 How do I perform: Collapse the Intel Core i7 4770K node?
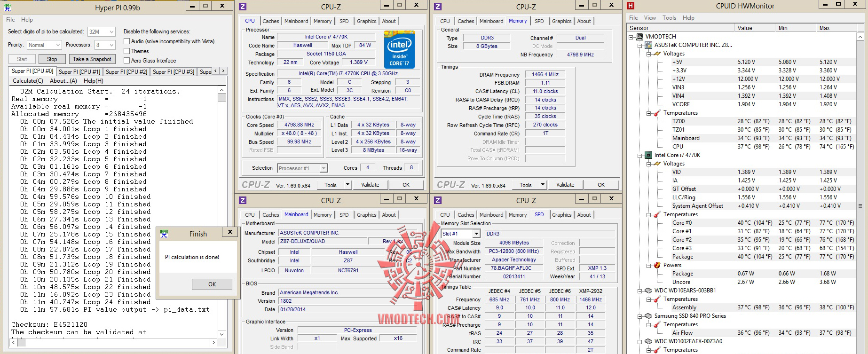coord(640,155)
